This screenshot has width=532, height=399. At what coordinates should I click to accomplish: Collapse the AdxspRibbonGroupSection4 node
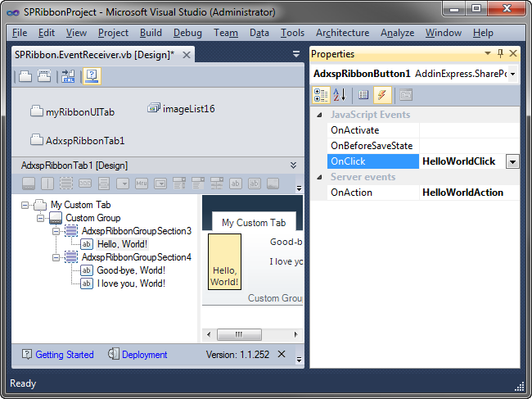[x=56, y=258]
